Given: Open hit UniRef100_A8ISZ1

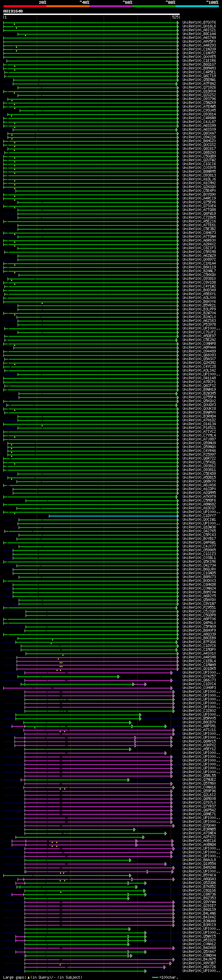Looking at the screenshot, I should [x=199, y=31].
